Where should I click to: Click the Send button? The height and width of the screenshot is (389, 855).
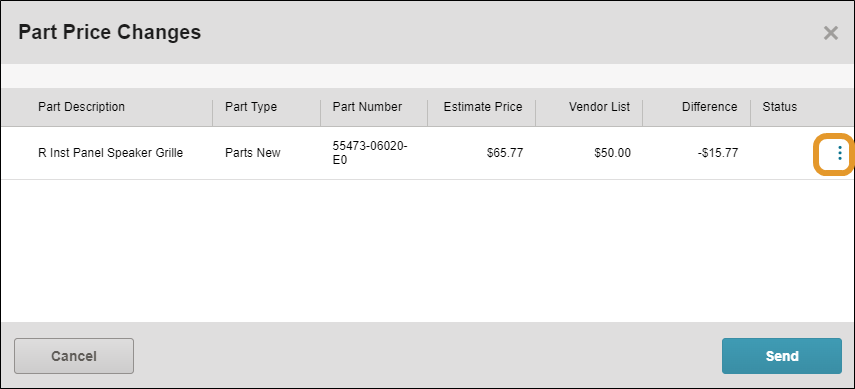[782, 356]
